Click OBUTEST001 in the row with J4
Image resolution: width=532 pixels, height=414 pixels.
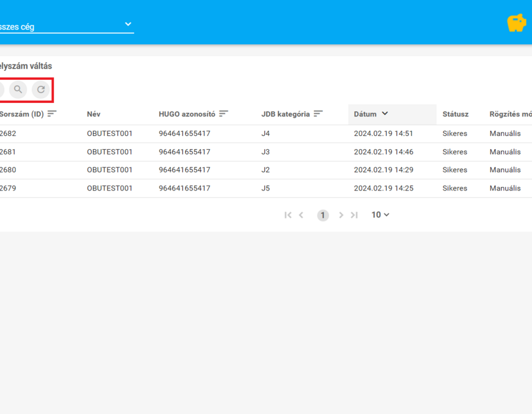tap(109, 133)
